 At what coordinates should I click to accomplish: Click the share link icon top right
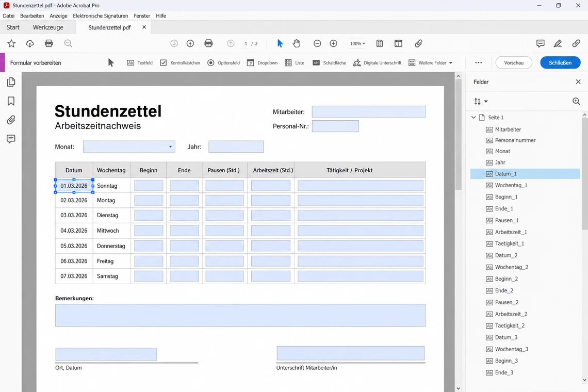(x=576, y=43)
